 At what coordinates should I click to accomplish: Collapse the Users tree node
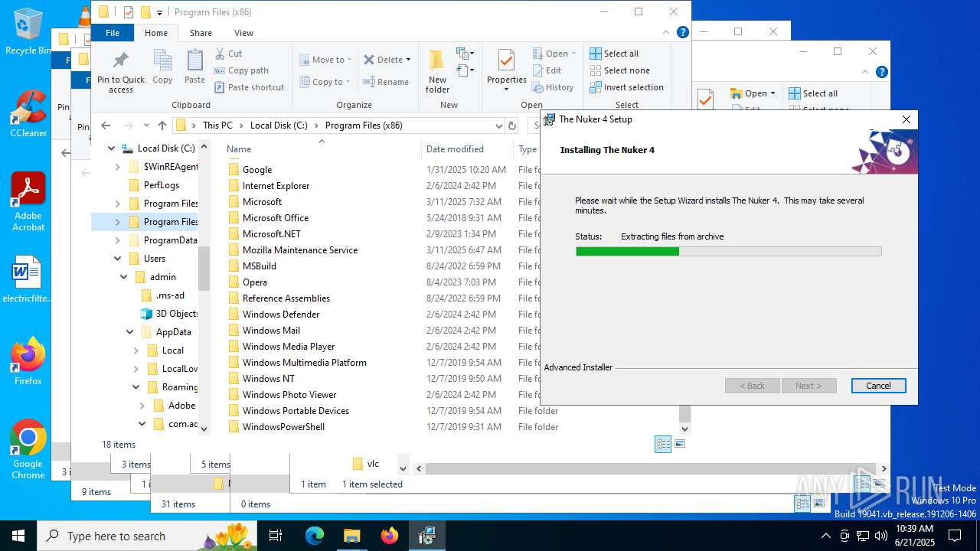pyautogui.click(x=117, y=259)
